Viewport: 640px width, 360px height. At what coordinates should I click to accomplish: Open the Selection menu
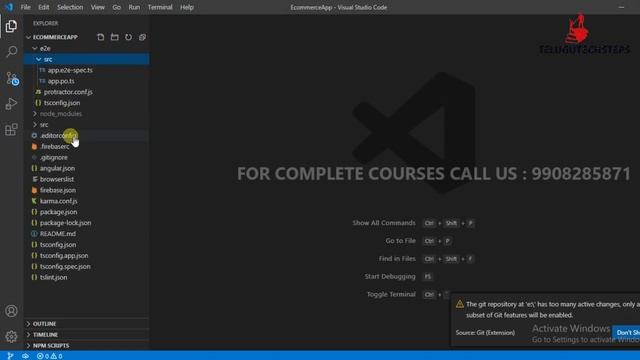(x=70, y=7)
